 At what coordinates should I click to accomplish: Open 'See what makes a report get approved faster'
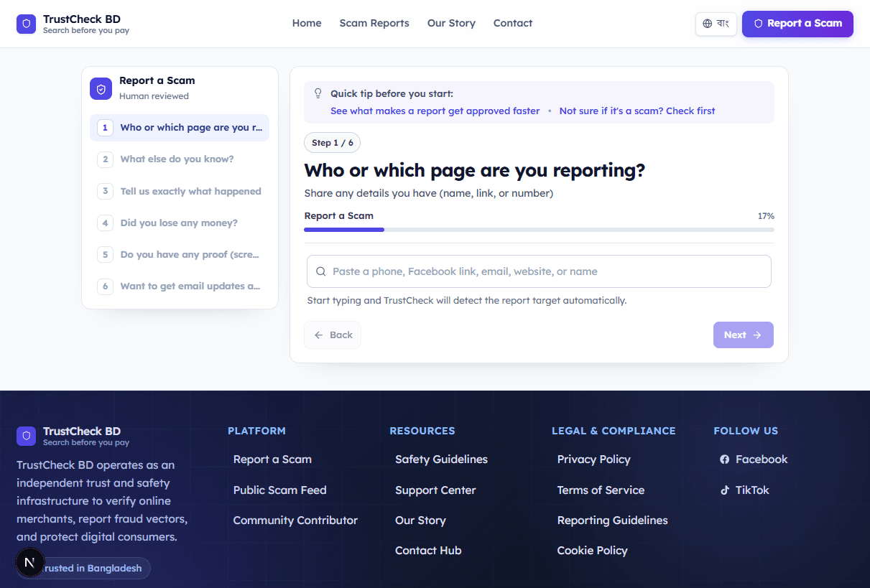[x=435, y=111]
